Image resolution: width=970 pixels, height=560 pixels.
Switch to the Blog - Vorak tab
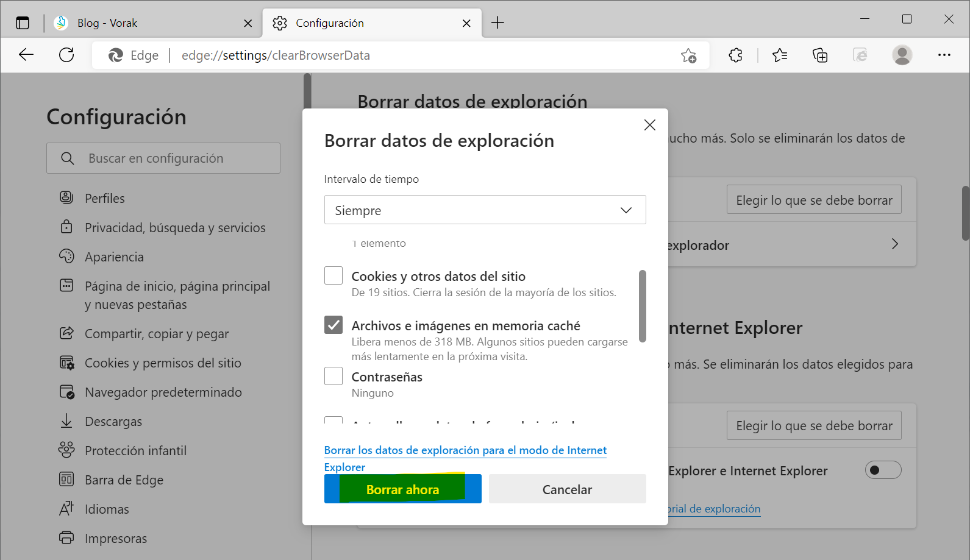[152, 23]
